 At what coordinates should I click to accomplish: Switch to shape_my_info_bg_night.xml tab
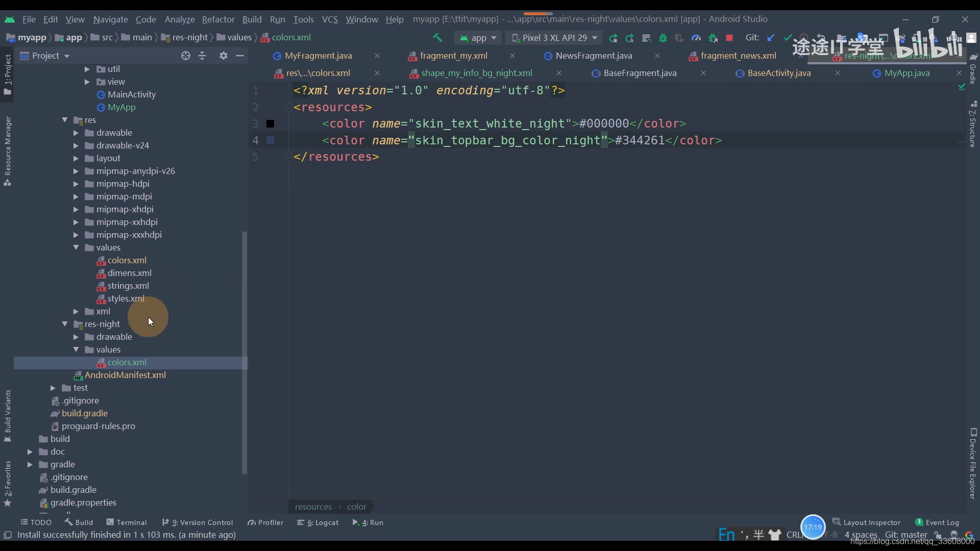[x=477, y=73]
